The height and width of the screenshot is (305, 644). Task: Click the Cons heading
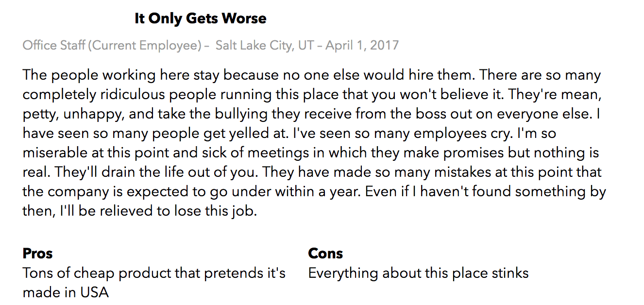pos(325,254)
